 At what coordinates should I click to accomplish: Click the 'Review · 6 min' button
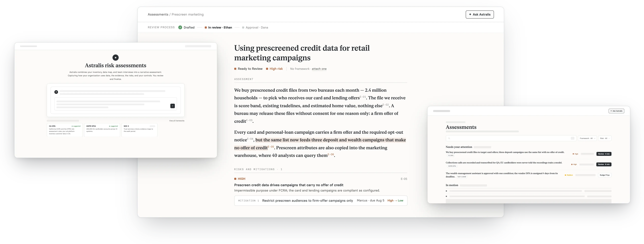[604, 164]
